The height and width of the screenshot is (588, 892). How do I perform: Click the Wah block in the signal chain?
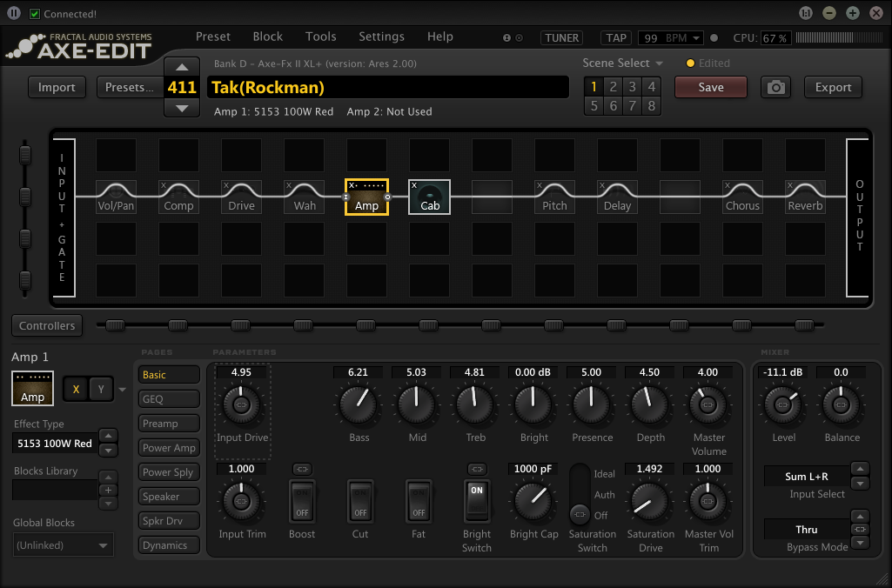click(x=305, y=197)
